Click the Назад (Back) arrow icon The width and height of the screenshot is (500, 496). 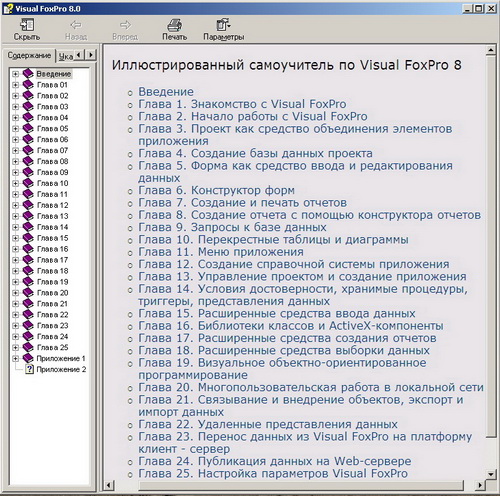tap(76, 25)
